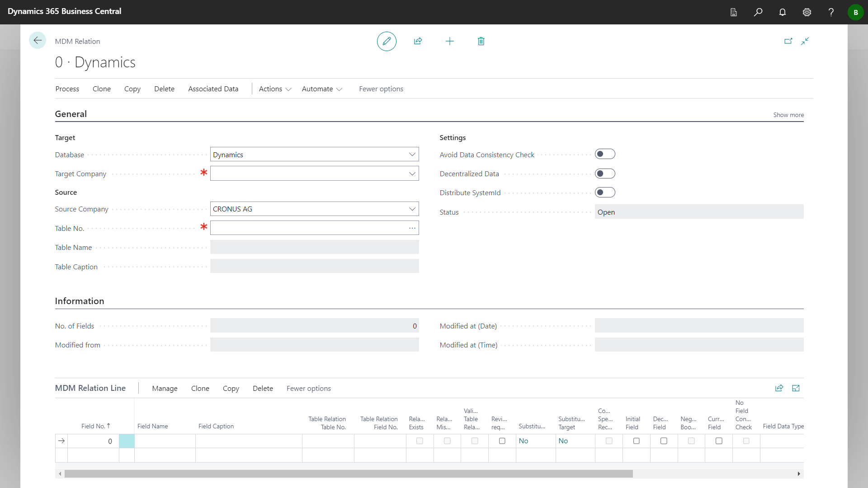868x488 pixels.
Task: Click the MDM Relation Line heading
Action: pos(90,388)
